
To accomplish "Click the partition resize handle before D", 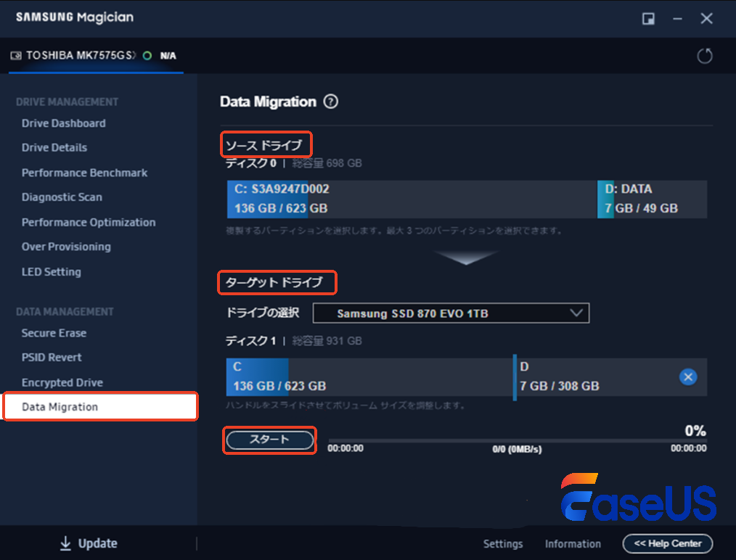I will coord(515,376).
